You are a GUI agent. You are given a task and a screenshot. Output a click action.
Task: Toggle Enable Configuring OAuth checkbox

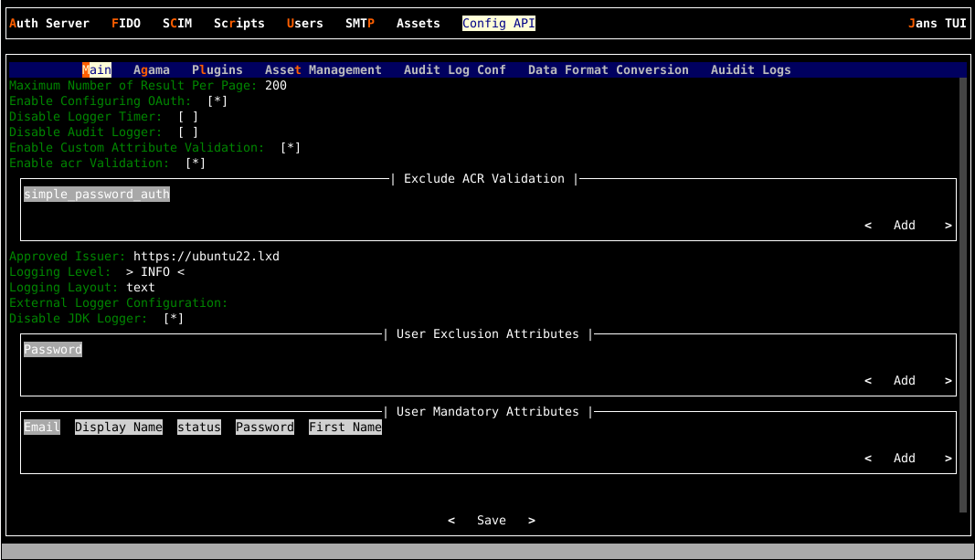point(217,101)
